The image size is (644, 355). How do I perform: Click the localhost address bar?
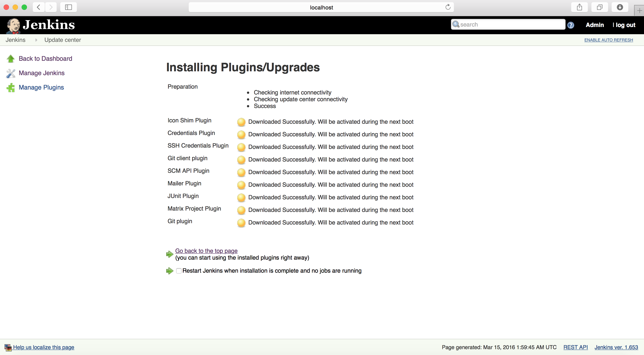321,7
